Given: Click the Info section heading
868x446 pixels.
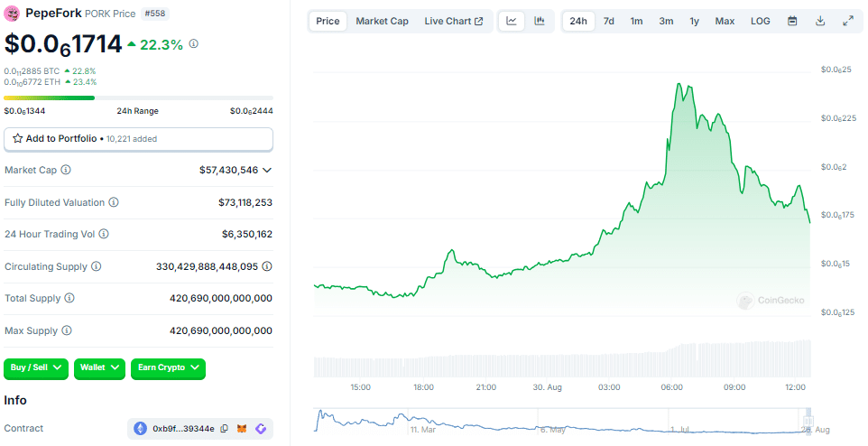Looking at the screenshot, I should (x=15, y=400).
